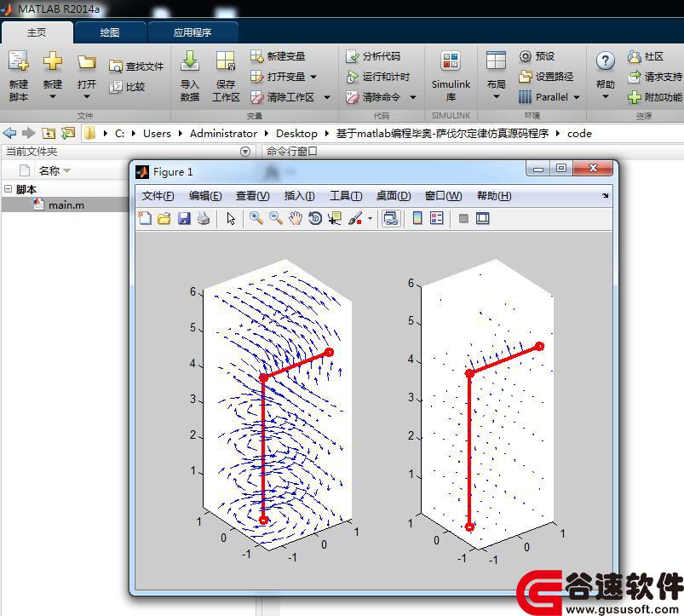This screenshot has height=616, width=684.
Task: Toggle Brush data tool
Action: click(355, 218)
